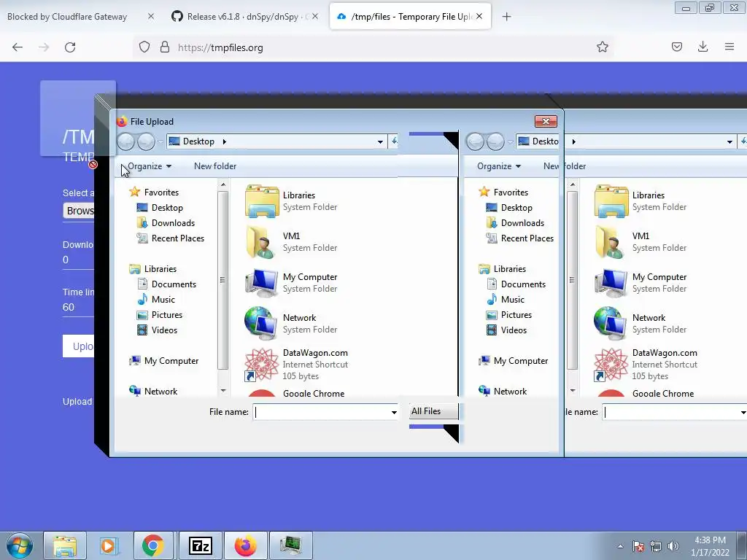
Task: Launch Google Chrome from taskbar
Action: point(153,545)
